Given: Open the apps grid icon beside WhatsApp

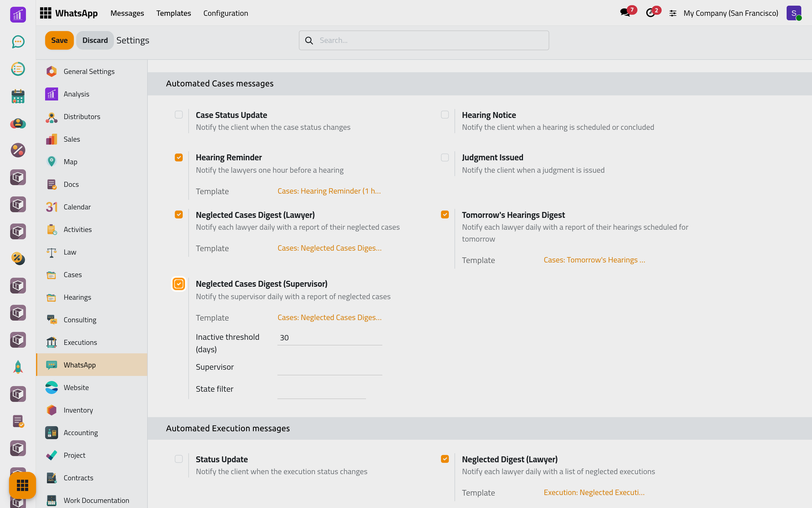Looking at the screenshot, I should (45, 13).
